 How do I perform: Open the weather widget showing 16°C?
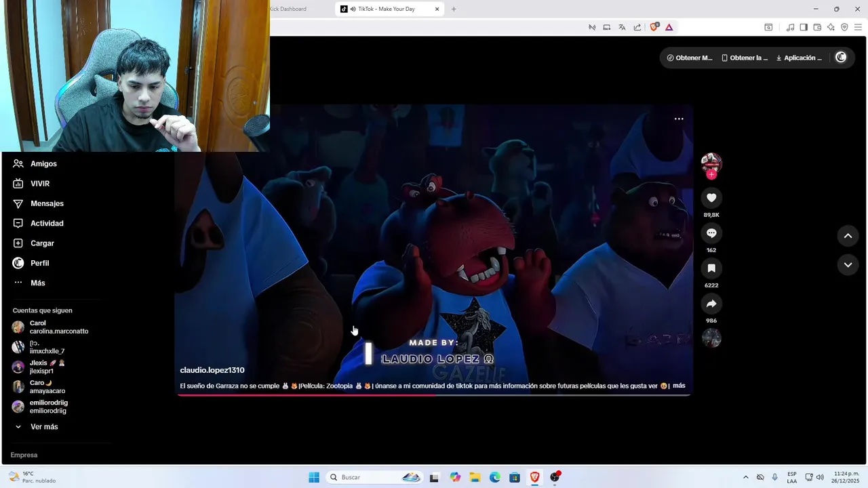[32, 477]
